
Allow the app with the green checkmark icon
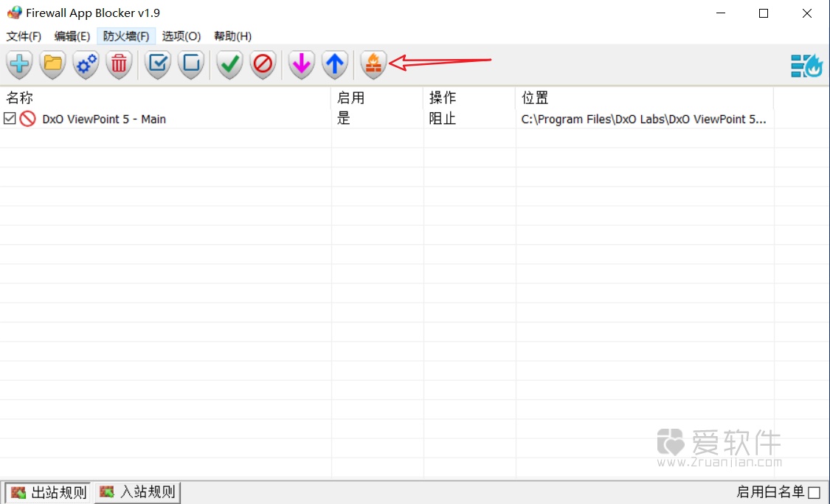coord(229,65)
